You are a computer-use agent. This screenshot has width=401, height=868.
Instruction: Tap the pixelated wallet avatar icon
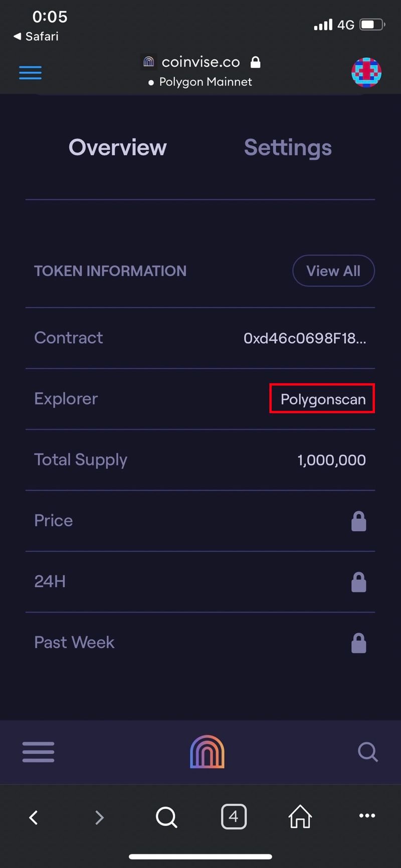366,73
